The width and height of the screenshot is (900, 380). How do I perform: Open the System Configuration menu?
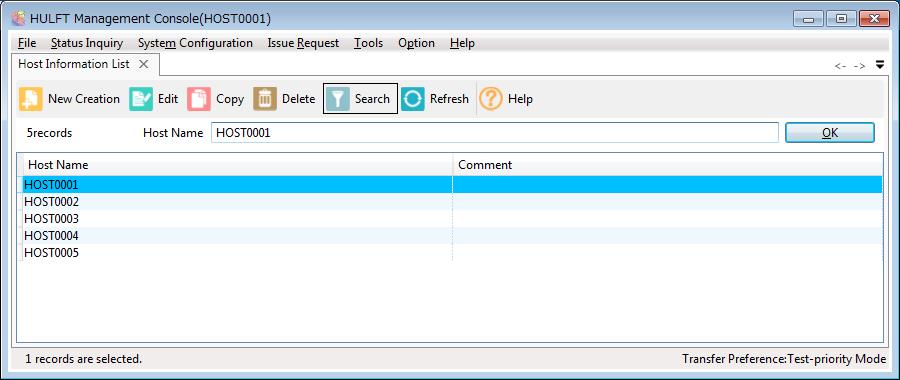195,43
